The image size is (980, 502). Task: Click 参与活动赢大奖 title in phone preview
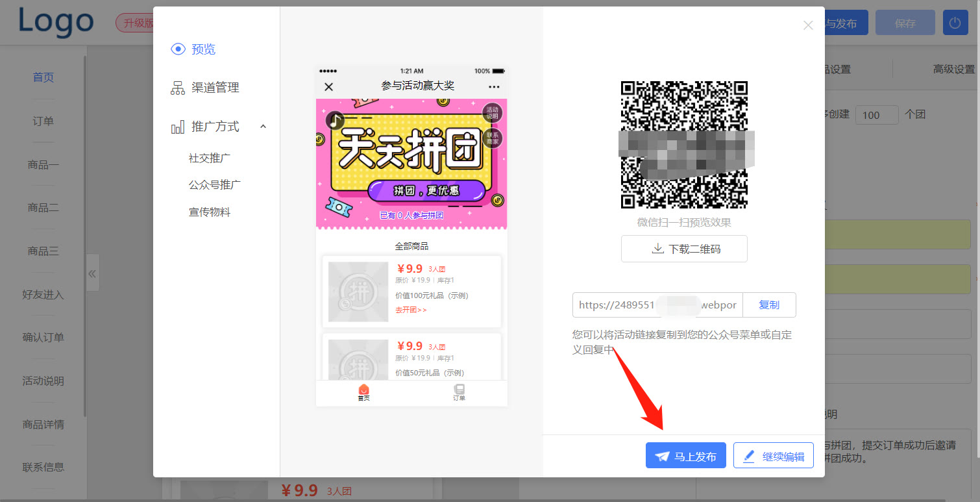click(x=418, y=86)
